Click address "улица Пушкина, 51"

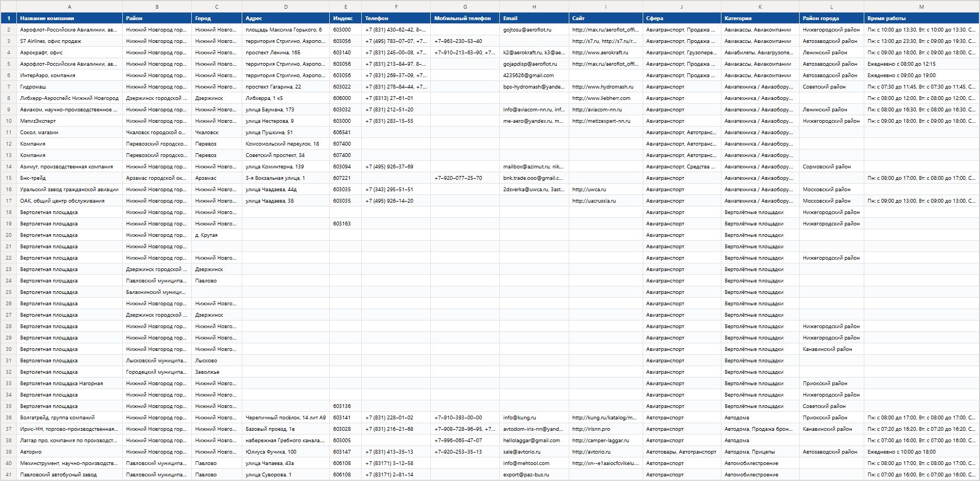click(286, 133)
